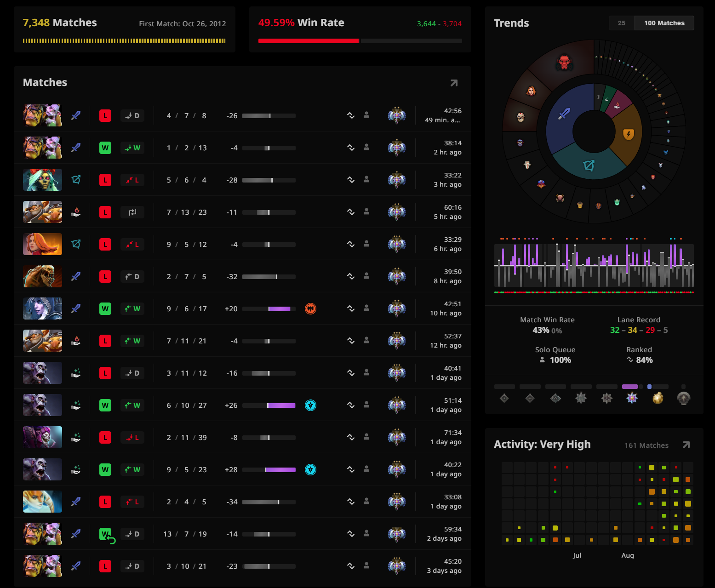Switch Trends to 100 Matches
Image resolution: width=715 pixels, height=588 pixels.
[664, 23]
